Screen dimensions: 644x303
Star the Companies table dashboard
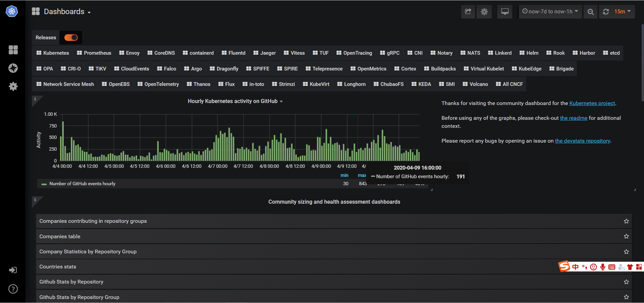click(626, 236)
